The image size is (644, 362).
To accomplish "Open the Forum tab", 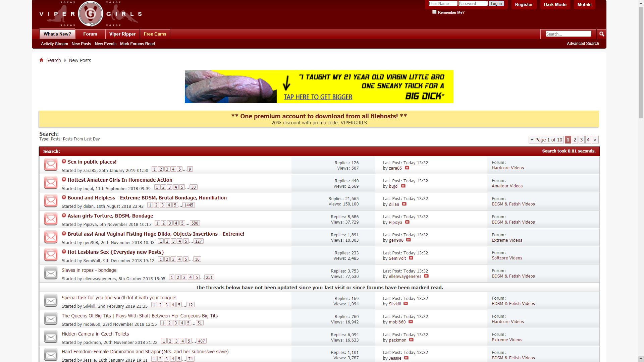I will point(90,34).
